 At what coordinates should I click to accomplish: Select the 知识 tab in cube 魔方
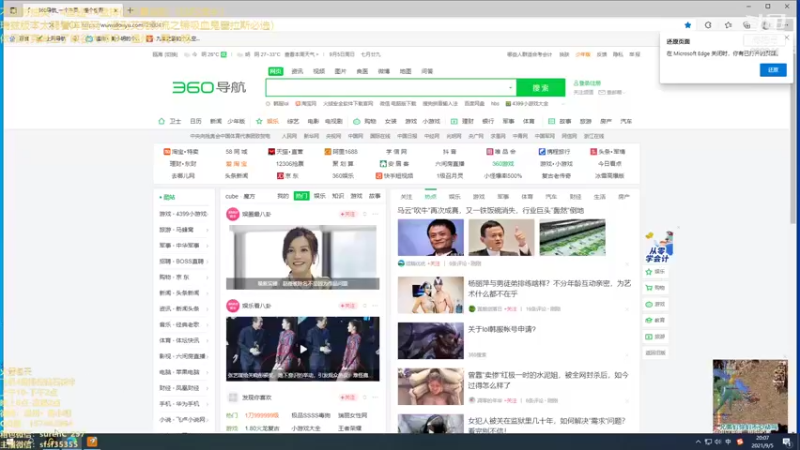pyautogui.click(x=338, y=196)
